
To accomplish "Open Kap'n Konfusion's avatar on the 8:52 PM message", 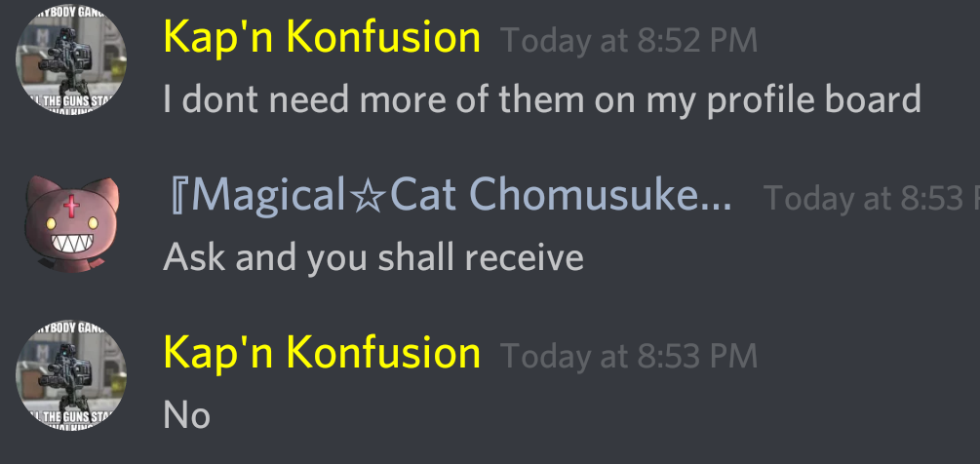I will (x=70, y=60).
